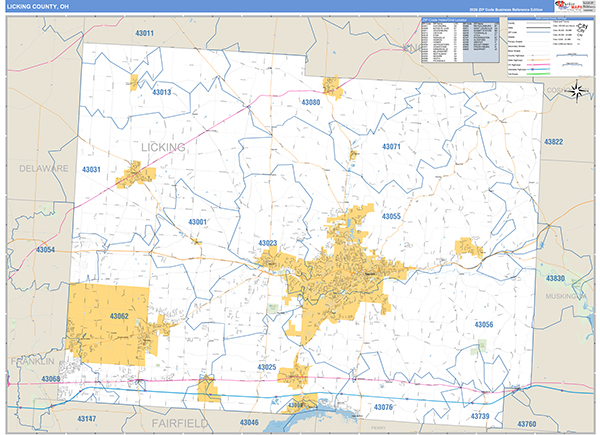
Task: Select ZIP code label 43055
Action: 390,217
